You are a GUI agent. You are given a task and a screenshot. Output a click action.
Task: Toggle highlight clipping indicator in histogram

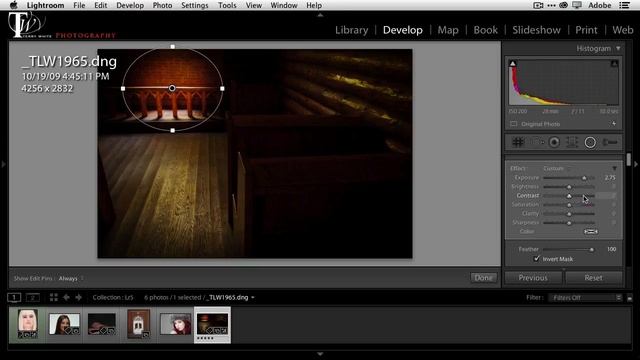[x=614, y=63]
